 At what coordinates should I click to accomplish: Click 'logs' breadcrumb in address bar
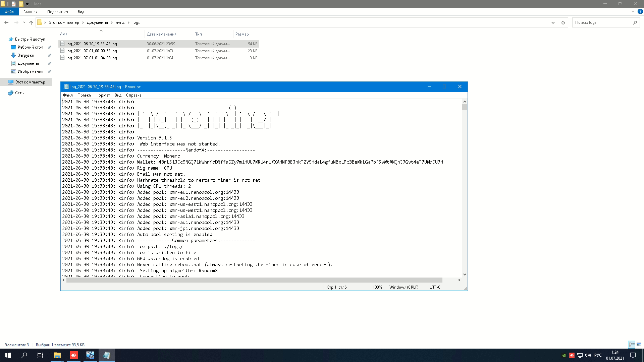(x=136, y=22)
